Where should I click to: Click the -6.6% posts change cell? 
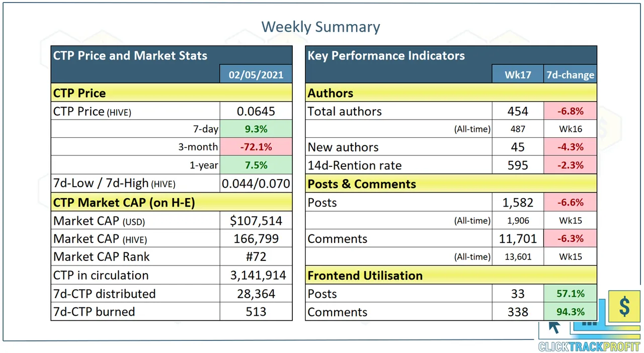(571, 202)
